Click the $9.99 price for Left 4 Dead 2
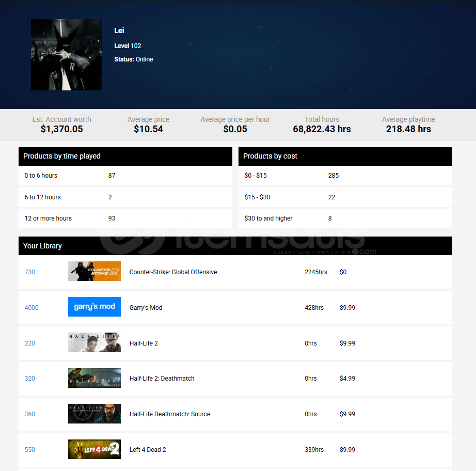 pos(347,450)
